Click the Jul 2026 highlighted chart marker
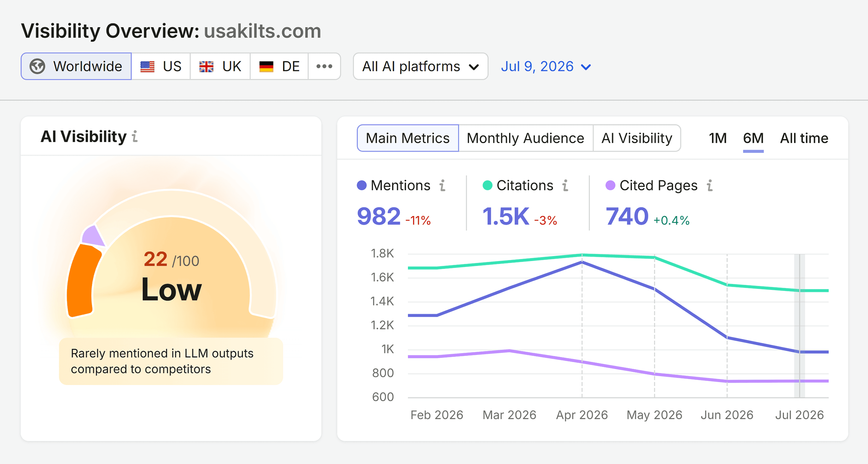The height and width of the screenshot is (464, 868). 800,326
